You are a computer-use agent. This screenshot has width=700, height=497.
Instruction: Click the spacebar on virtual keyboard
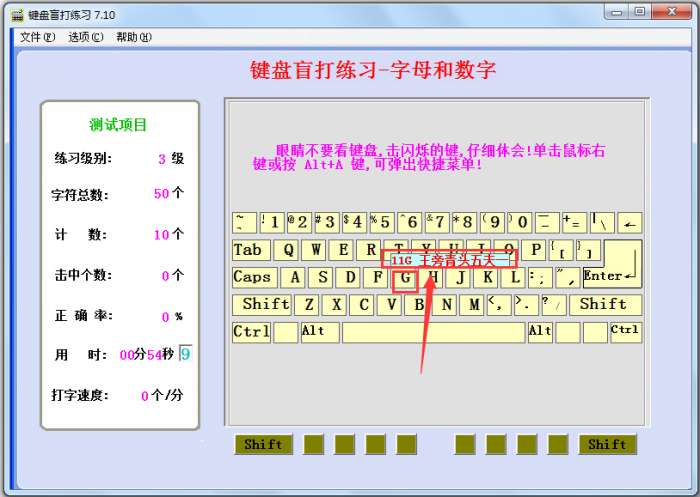pyautogui.click(x=433, y=332)
